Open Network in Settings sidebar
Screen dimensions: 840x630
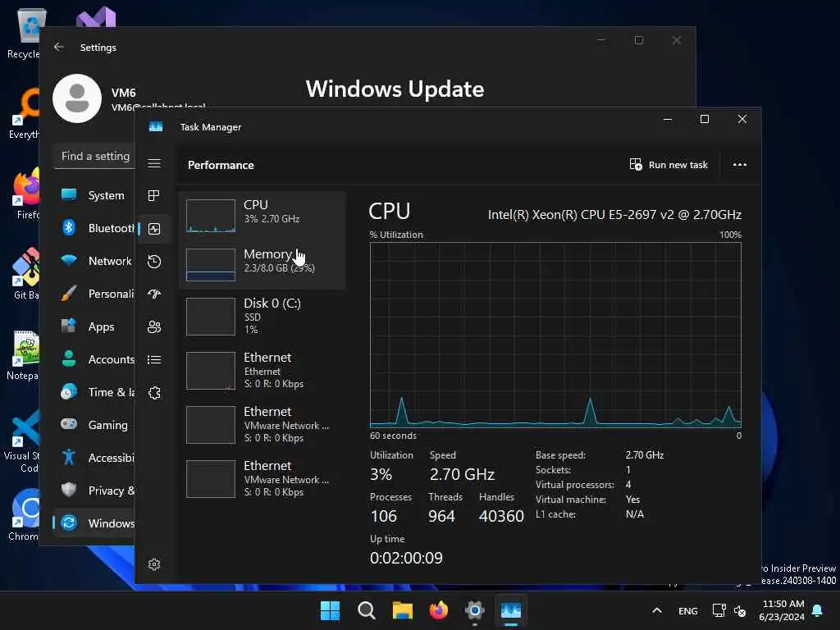tap(94, 261)
